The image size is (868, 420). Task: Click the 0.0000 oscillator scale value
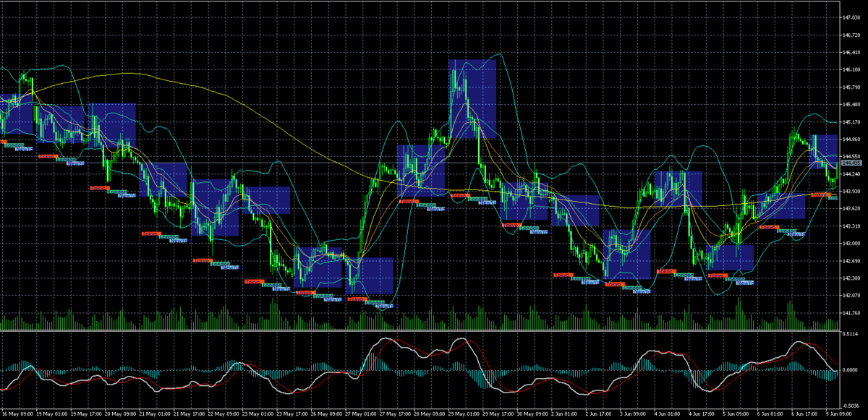pyautogui.click(x=850, y=370)
